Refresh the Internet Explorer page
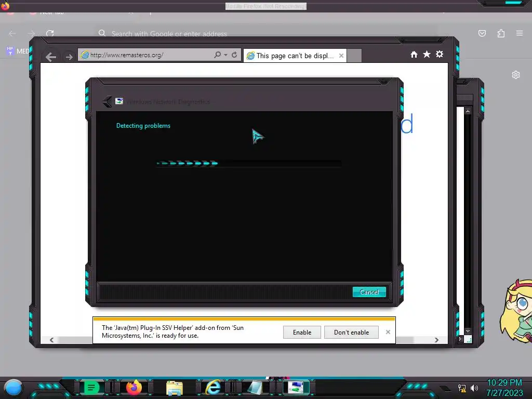The height and width of the screenshot is (399, 532). (234, 55)
